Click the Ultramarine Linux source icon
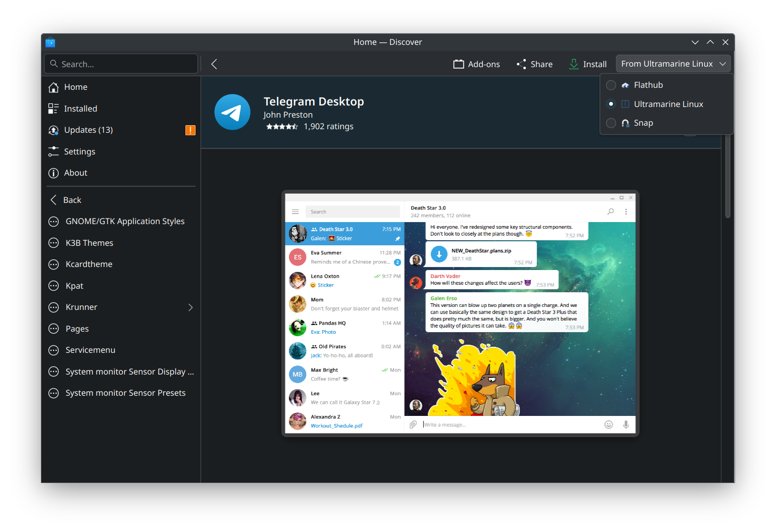Image resolution: width=776 pixels, height=532 pixels. coord(625,104)
